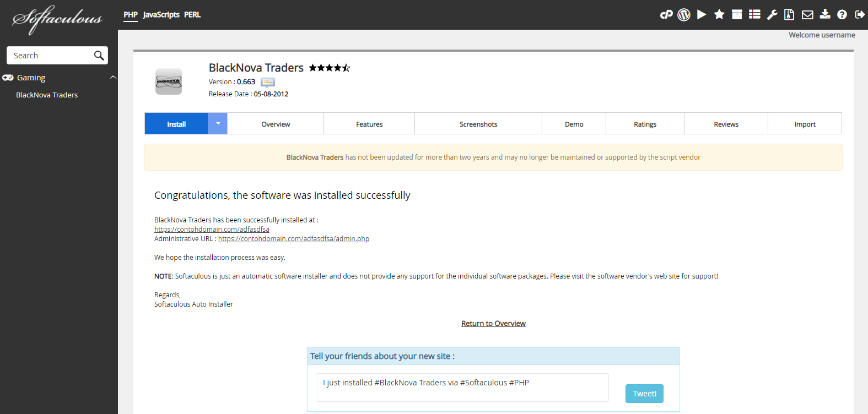Open the WordPress manager icon
This screenshot has width=868, height=414.
pos(684,15)
